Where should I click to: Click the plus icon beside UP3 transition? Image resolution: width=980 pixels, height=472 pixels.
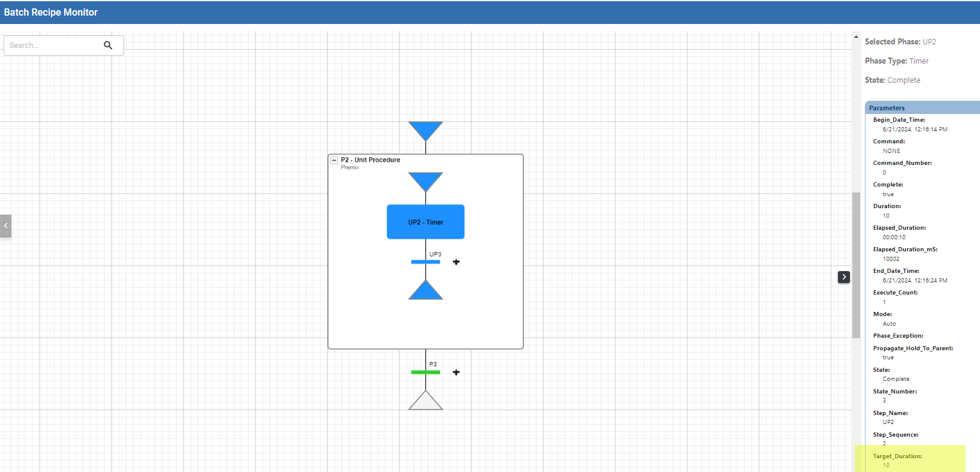click(x=456, y=262)
